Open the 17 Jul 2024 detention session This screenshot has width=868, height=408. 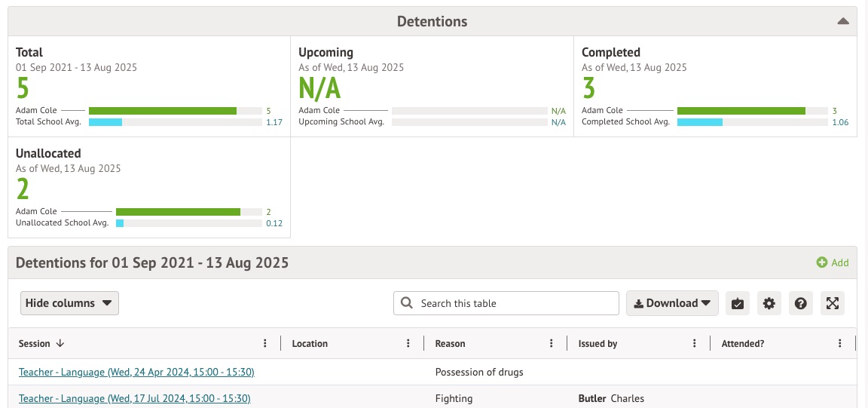click(x=134, y=398)
